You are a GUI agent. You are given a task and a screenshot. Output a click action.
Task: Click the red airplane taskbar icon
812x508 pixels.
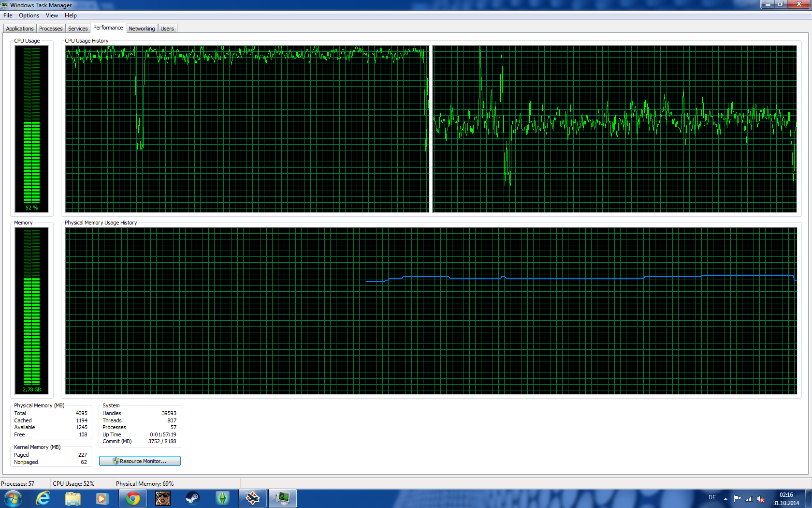point(253,498)
